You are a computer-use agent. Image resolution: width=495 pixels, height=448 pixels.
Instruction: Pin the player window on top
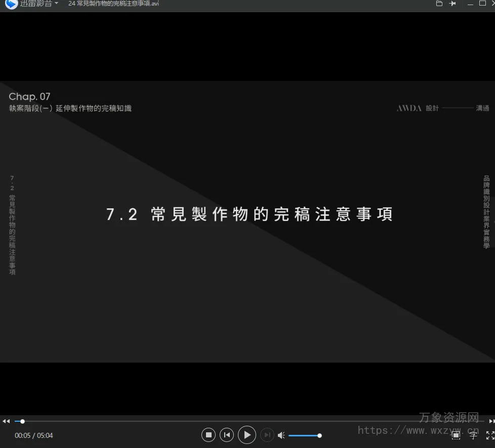[x=452, y=4]
